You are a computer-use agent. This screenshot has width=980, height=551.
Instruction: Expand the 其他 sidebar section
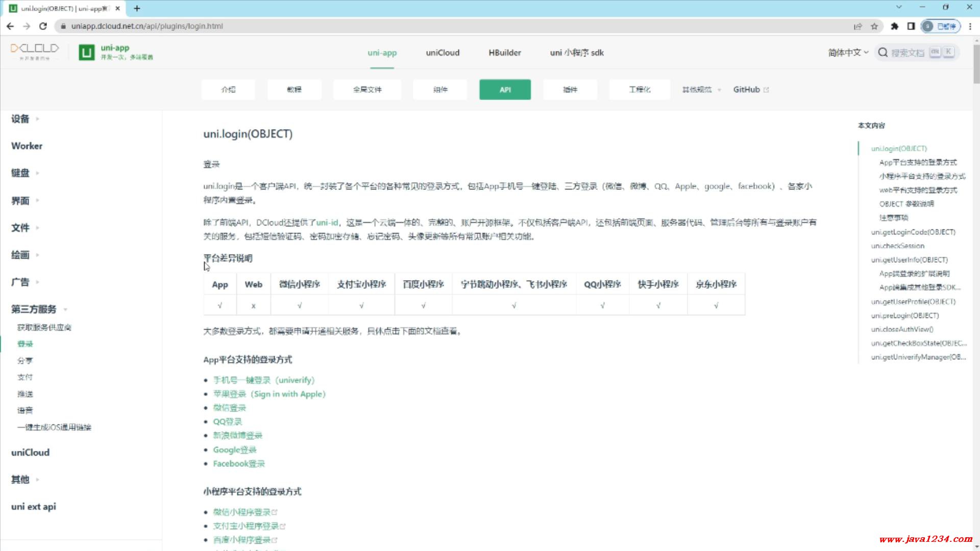pyautogui.click(x=25, y=480)
